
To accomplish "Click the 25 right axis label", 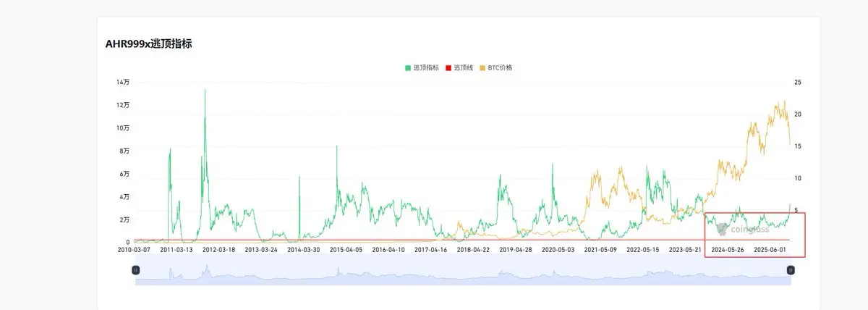I will pyautogui.click(x=798, y=83).
